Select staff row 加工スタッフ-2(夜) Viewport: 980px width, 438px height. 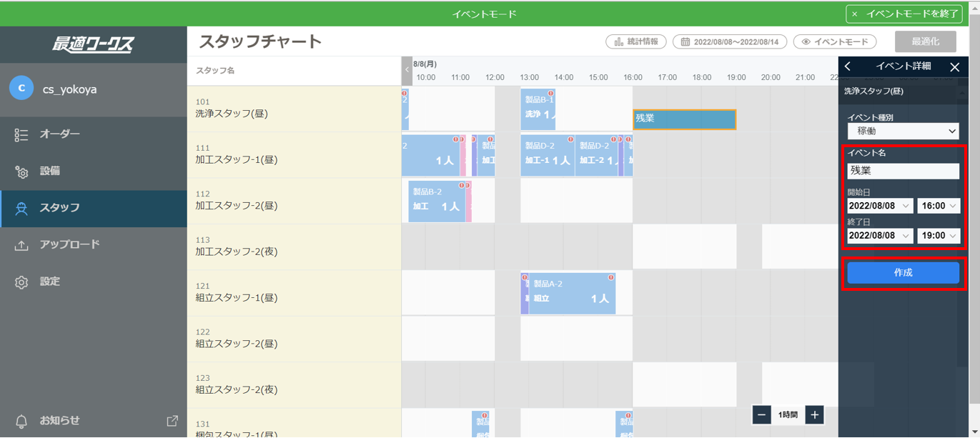[x=295, y=247]
